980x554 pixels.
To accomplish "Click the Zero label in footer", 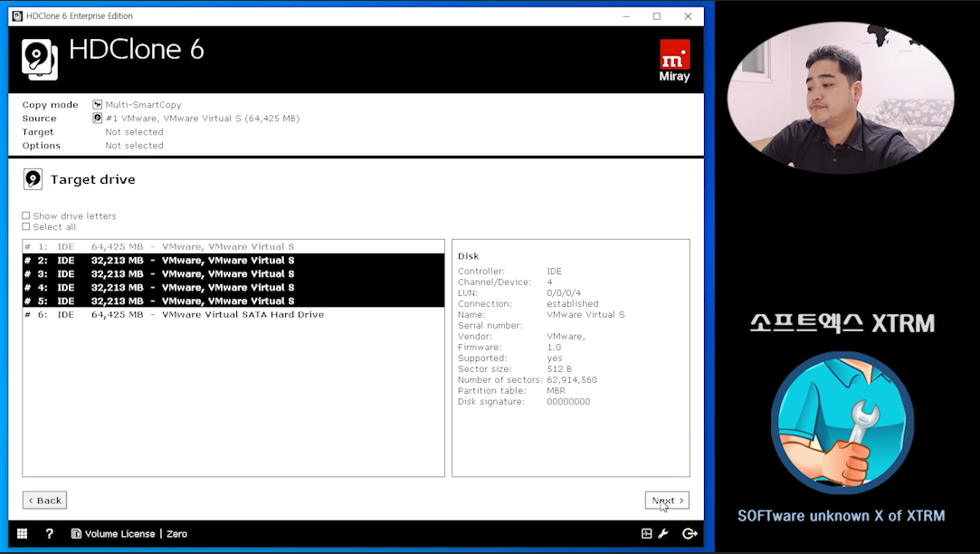I will [x=176, y=533].
